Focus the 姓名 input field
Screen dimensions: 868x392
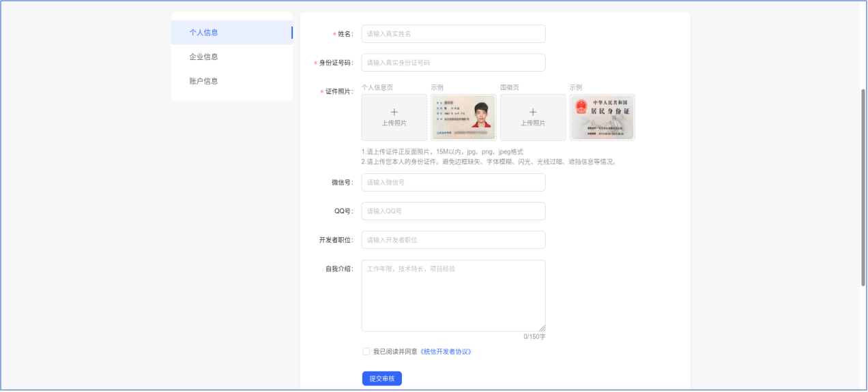click(x=453, y=33)
